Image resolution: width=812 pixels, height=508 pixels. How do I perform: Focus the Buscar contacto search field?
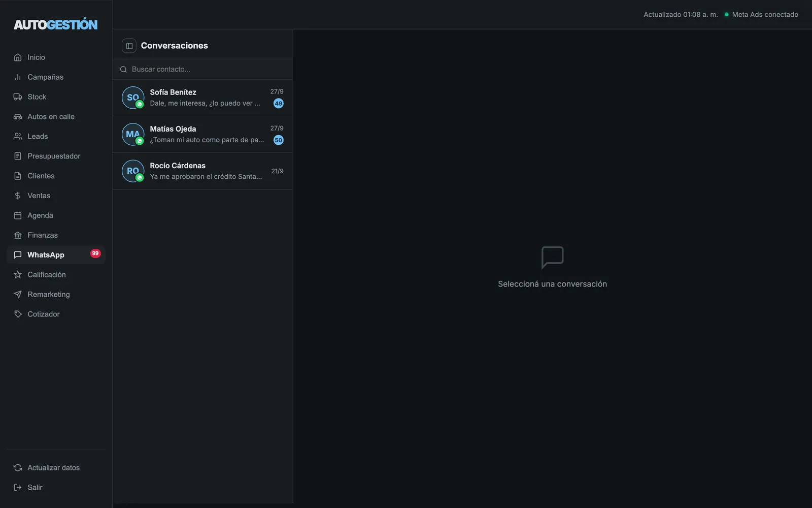point(202,70)
